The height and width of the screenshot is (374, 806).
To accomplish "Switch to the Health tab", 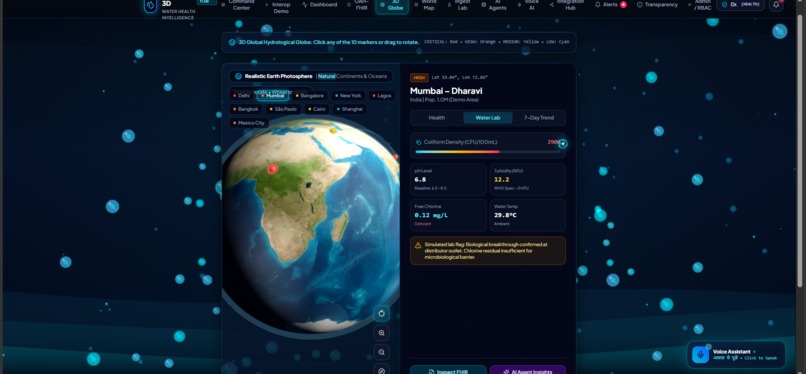I will [437, 118].
